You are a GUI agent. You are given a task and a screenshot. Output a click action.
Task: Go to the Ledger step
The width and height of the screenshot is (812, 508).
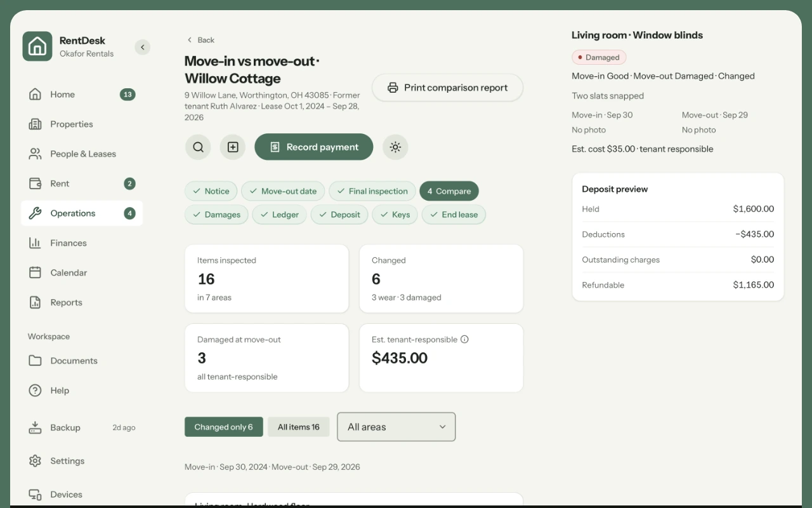pos(280,215)
